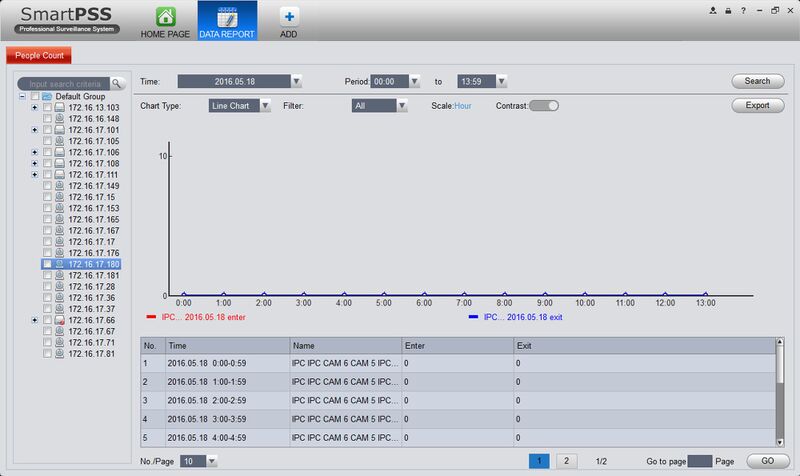
Task: Click the Search button
Action: point(758,81)
